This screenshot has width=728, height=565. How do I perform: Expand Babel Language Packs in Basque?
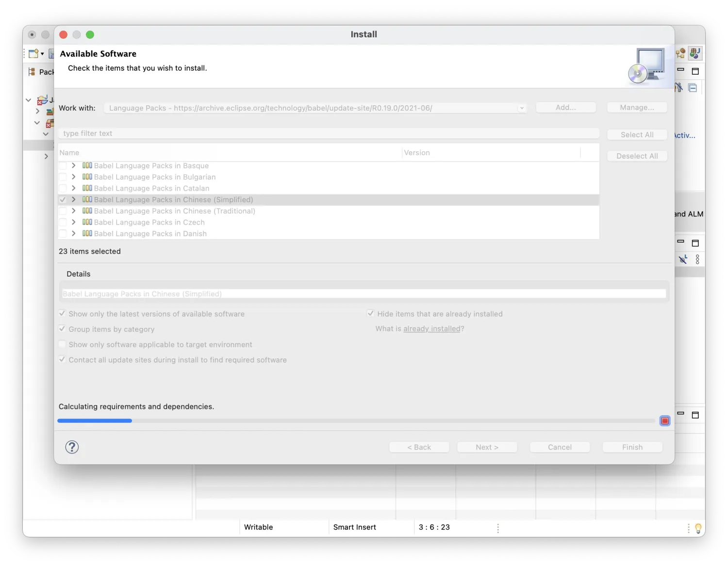[x=73, y=165]
